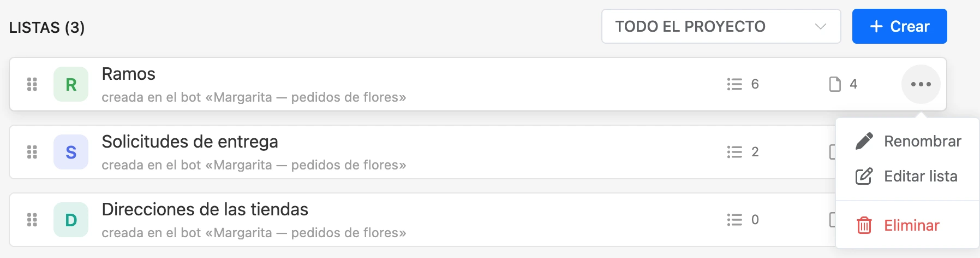Click drag handle beside Direcciones de las tiendas
980x258 pixels.
tap(32, 220)
